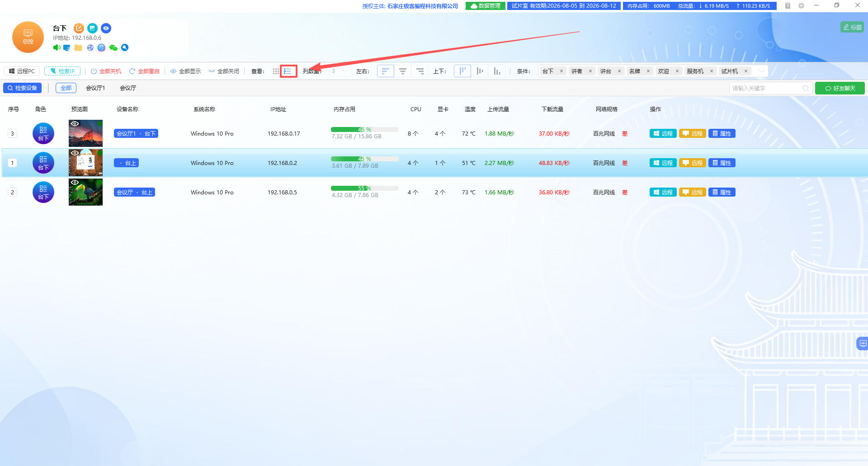Click the orange 总控 master control circle
The width and height of the screenshot is (868, 466).
coord(28,37)
